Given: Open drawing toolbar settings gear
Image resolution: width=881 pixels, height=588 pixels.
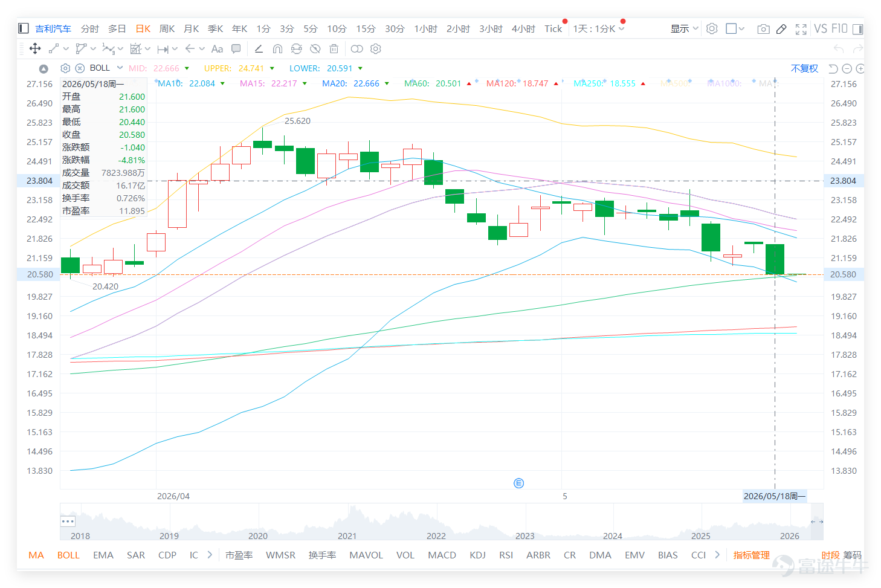Looking at the screenshot, I should [376, 49].
